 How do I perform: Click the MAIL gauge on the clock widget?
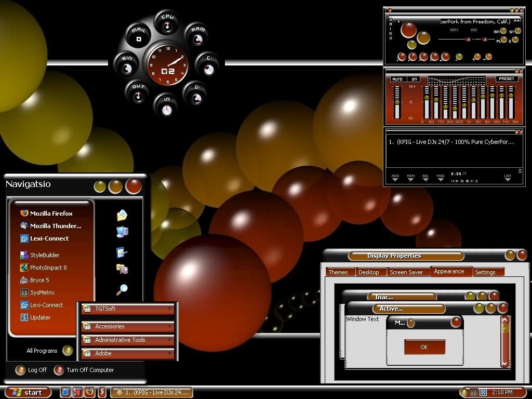138,35
